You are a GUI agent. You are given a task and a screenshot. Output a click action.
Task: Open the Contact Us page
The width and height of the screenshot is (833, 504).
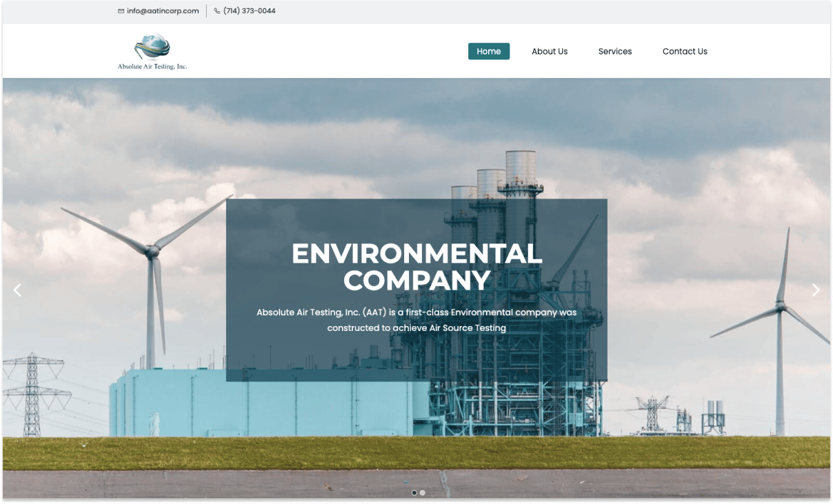[x=685, y=51]
